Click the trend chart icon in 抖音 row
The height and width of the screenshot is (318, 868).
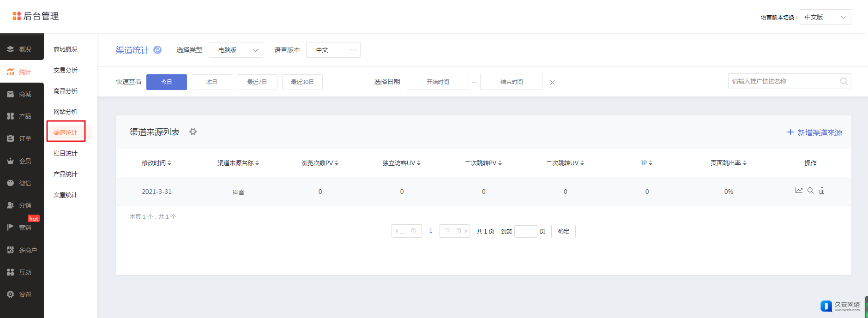pos(799,191)
